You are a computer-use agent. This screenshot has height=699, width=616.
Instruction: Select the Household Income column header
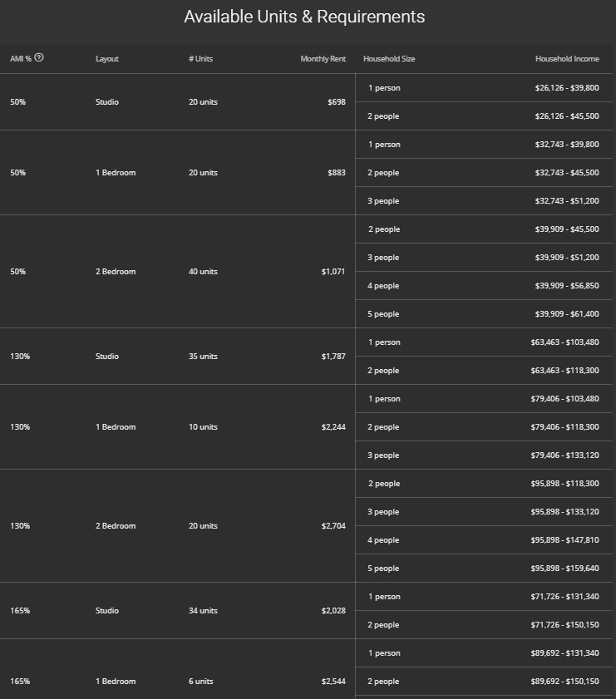tap(567, 59)
